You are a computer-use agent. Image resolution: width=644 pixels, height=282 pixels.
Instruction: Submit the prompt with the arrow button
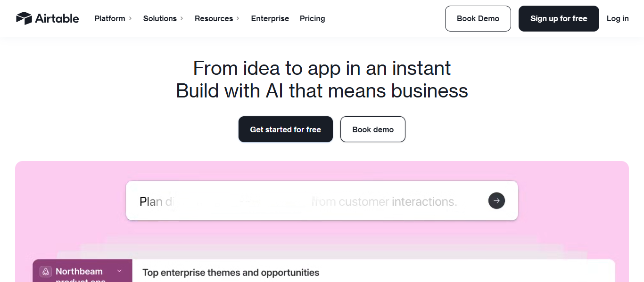[496, 201]
